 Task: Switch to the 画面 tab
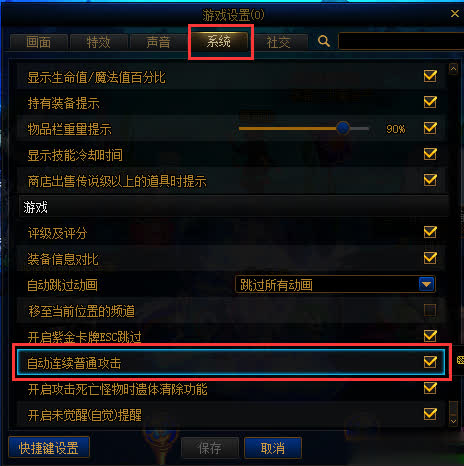[39, 42]
